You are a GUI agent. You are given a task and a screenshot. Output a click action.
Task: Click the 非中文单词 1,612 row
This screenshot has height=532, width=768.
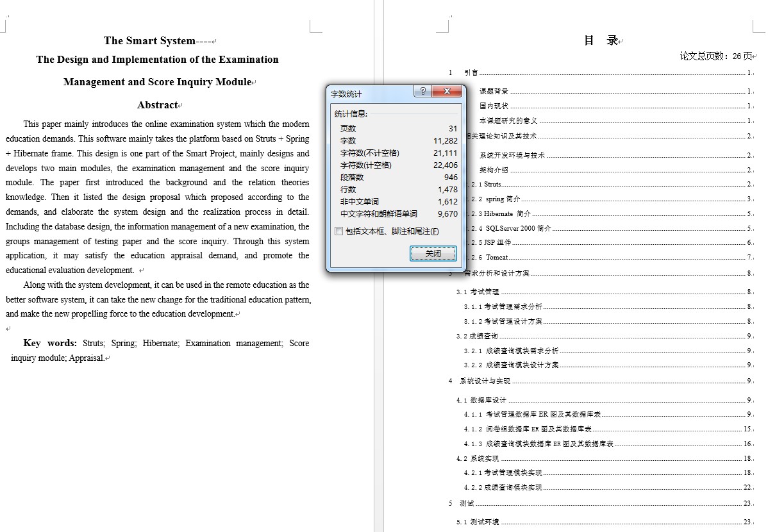click(398, 201)
